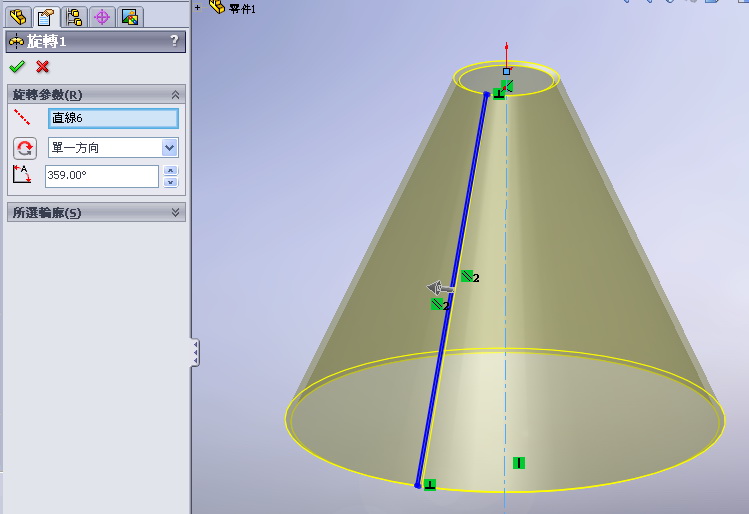The height and width of the screenshot is (514, 749).
Task: Click the perpendicular relation icon at the top endpoint
Action: 499,94
